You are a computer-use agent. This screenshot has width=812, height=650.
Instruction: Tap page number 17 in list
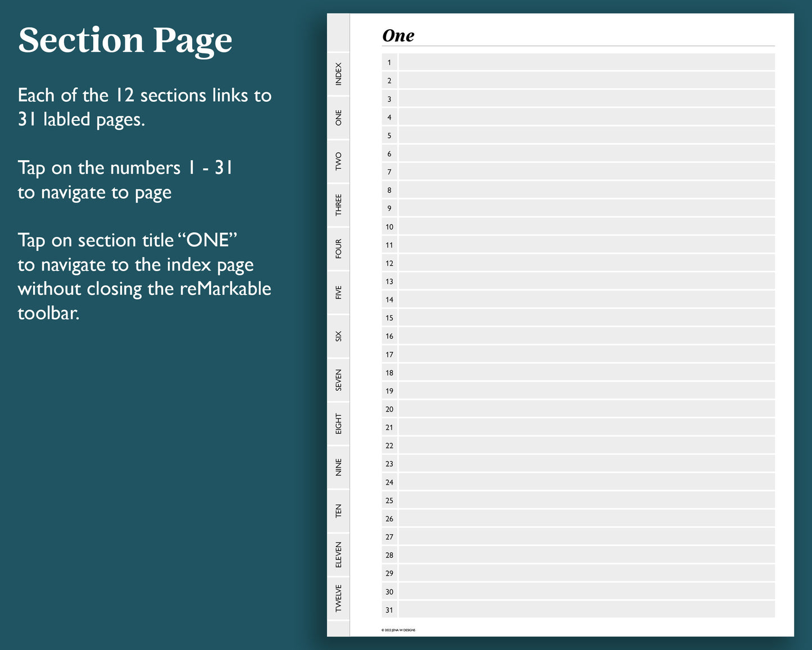point(389,355)
